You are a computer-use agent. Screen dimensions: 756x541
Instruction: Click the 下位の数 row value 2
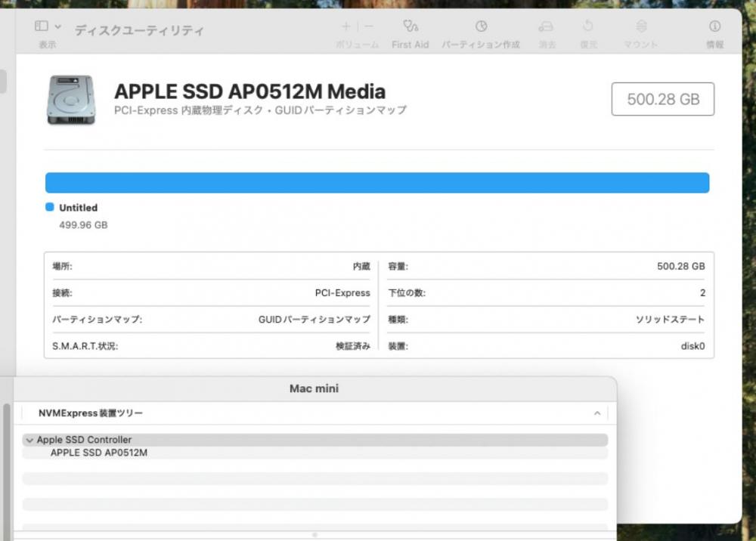click(702, 293)
